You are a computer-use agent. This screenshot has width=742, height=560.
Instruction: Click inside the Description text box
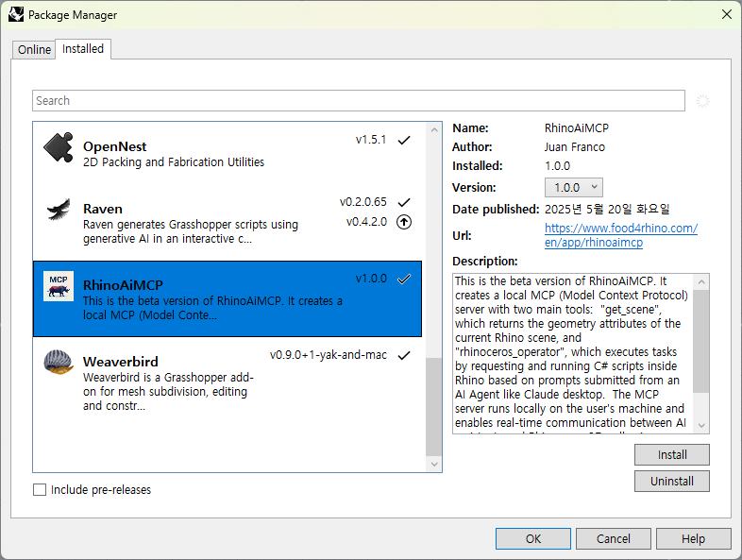[x=573, y=353]
